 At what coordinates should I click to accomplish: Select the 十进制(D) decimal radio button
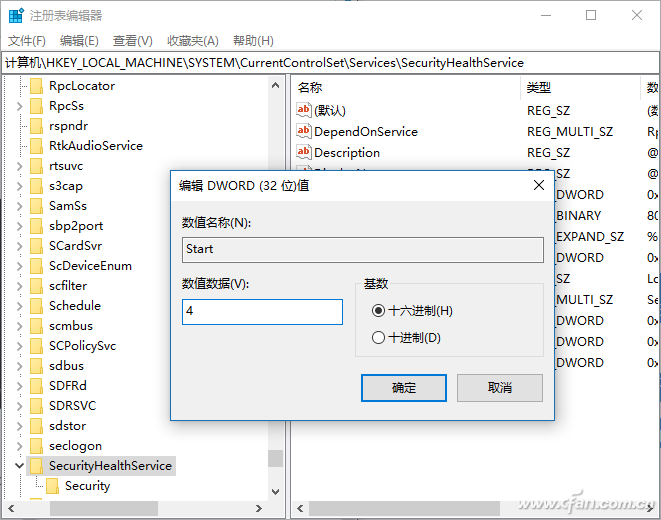click(x=378, y=338)
